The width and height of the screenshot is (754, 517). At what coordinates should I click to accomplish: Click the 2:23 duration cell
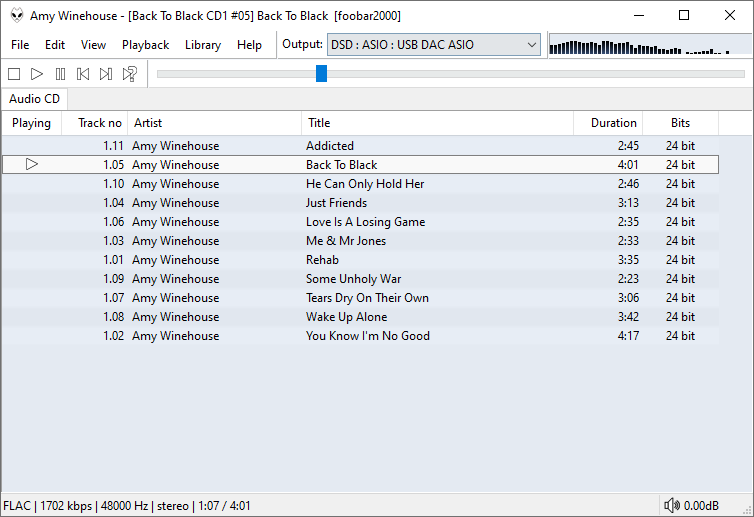coord(628,279)
